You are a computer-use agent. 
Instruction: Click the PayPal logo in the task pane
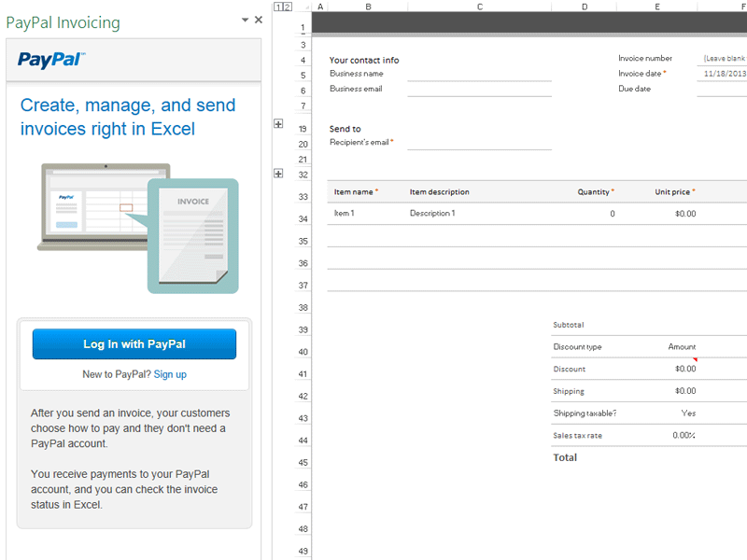pyautogui.click(x=51, y=60)
